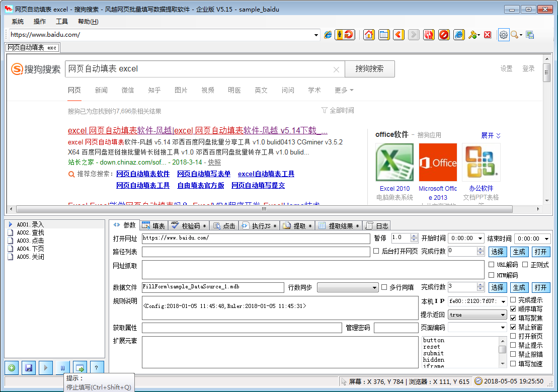Click 打开 button in 路径列表 row

pos(540,252)
